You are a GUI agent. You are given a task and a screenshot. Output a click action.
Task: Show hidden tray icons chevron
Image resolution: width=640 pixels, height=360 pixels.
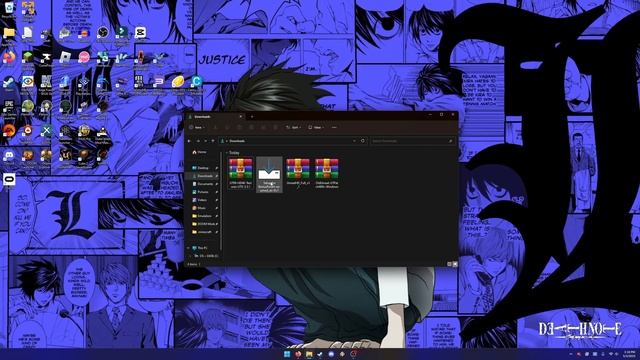point(570,354)
